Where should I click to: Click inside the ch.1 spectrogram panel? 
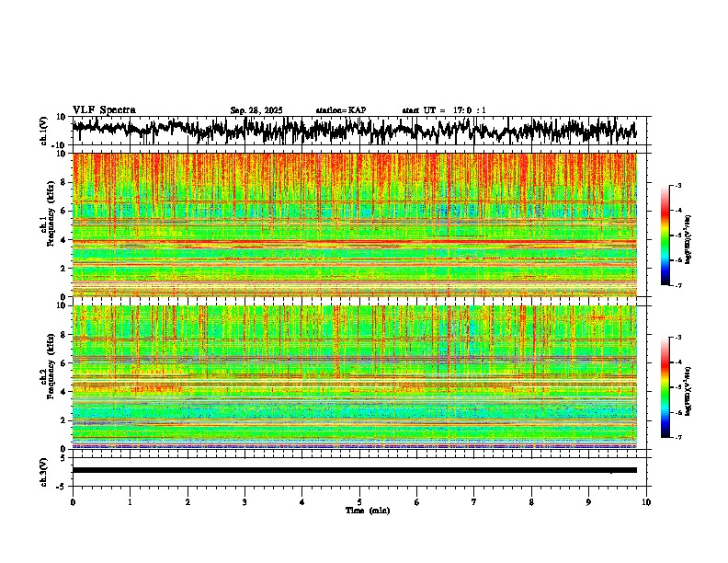[x=354, y=224]
